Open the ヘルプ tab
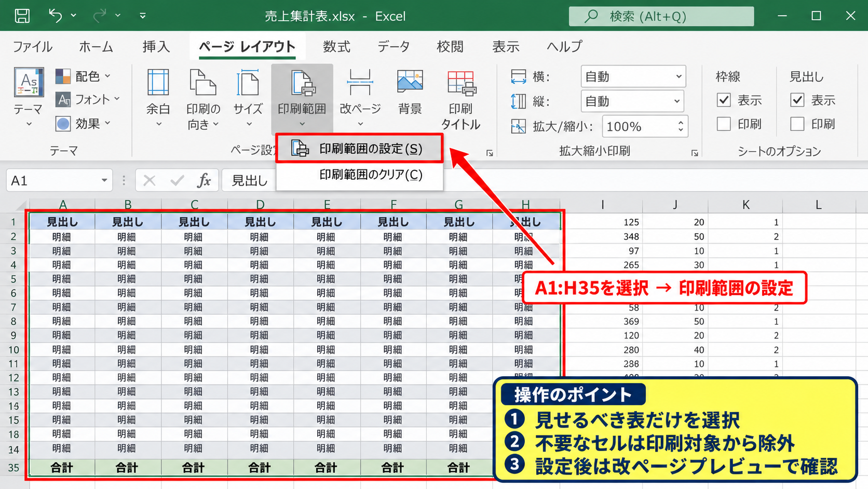 point(564,47)
